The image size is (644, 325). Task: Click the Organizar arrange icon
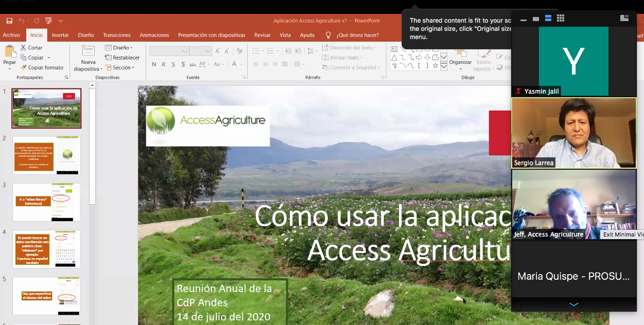460,53
